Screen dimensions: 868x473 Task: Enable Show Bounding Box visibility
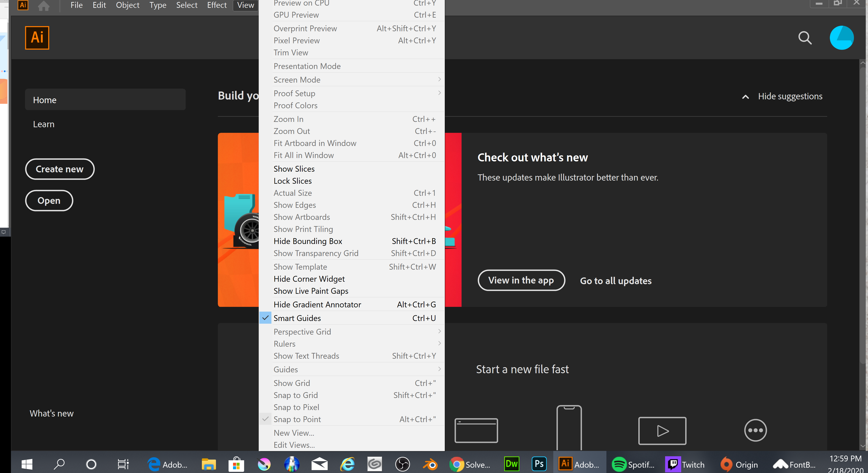tap(307, 241)
